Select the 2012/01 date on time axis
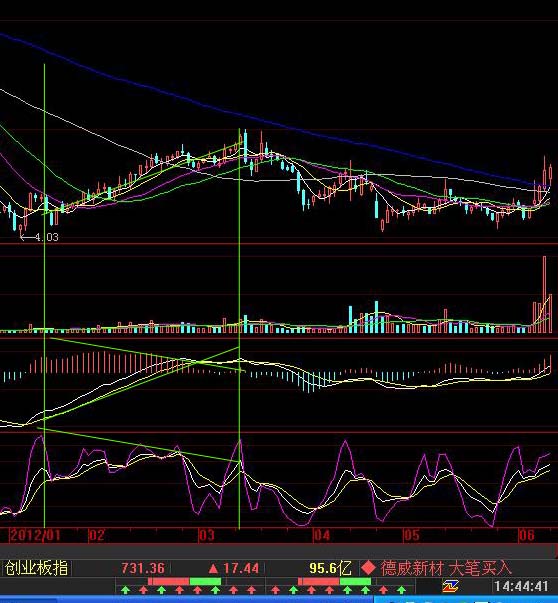 pyautogui.click(x=35, y=535)
